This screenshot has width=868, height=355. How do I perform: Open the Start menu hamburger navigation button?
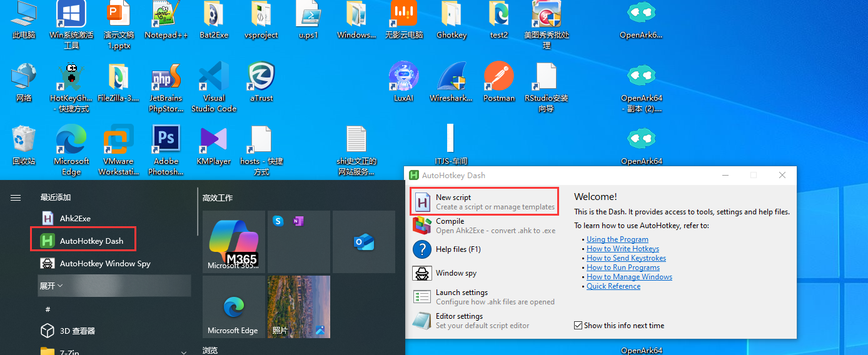tap(16, 197)
